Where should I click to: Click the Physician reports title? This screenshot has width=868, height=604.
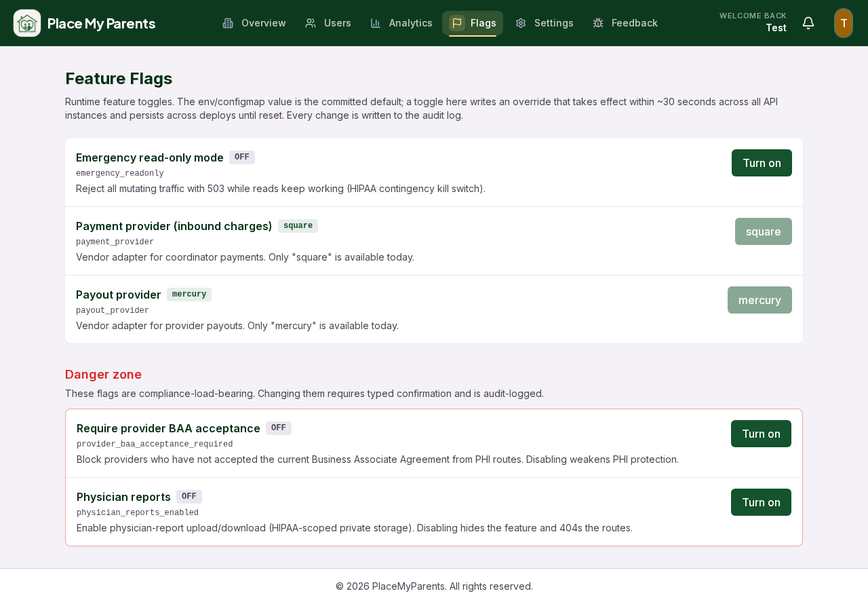[123, 497]
